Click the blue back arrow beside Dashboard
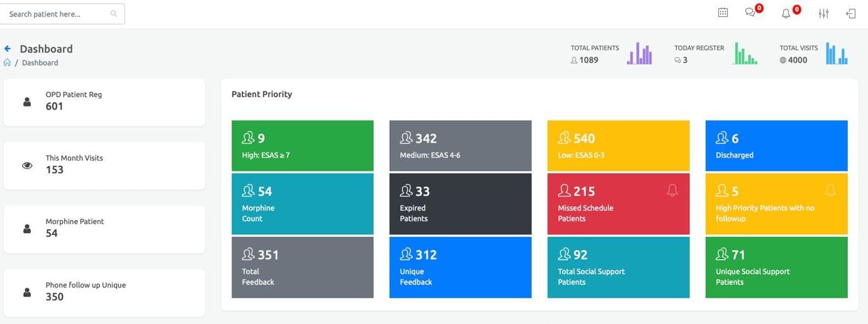Screen dimensions: 868x324 point(8,49)
